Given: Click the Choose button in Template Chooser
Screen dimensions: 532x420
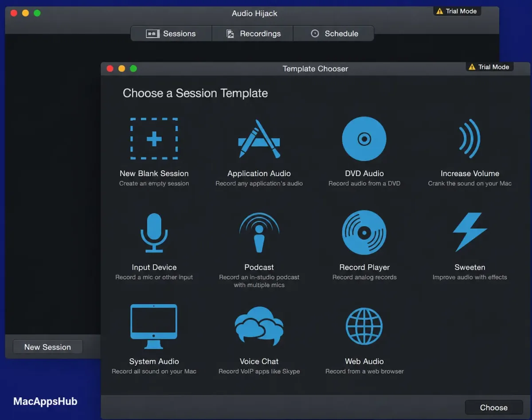Looking at the screenshot, I should tap(493, 408).
